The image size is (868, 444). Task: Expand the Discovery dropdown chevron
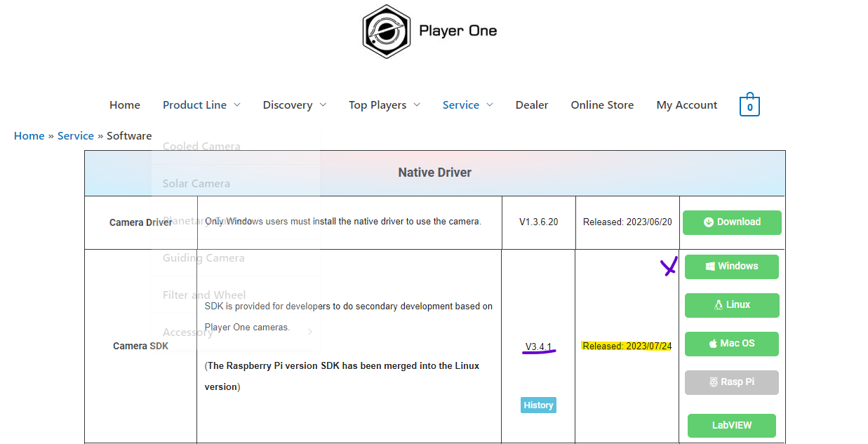pos(323,105)
